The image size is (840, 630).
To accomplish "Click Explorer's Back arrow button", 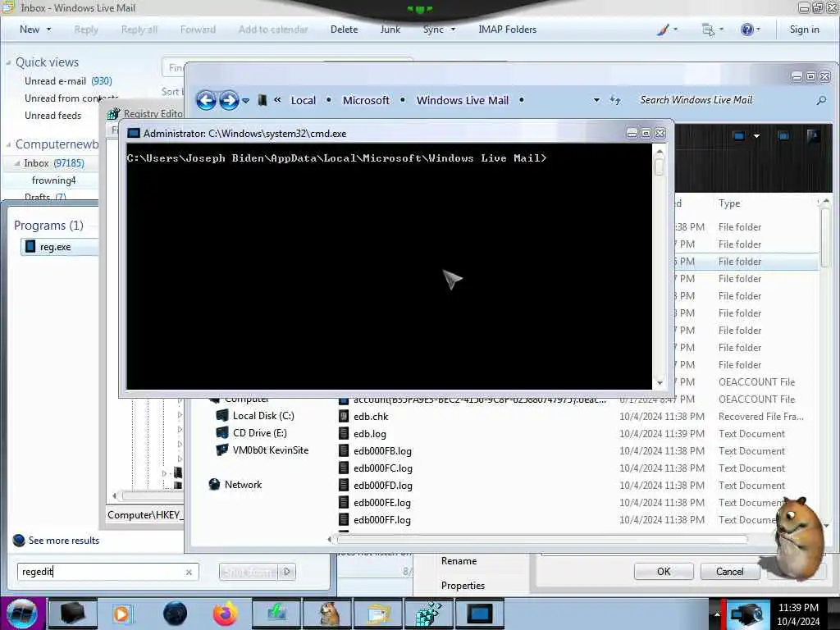I will (x=206, y=100).
